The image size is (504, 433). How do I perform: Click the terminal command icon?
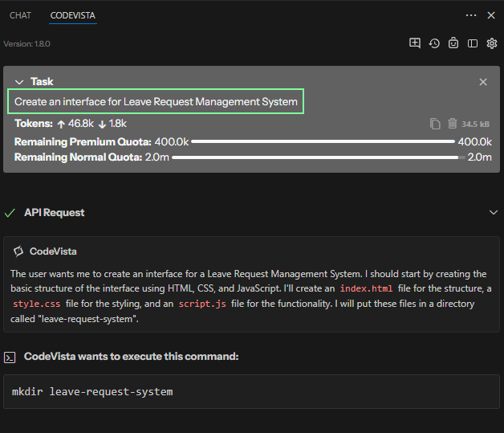[x=10, y=357]
